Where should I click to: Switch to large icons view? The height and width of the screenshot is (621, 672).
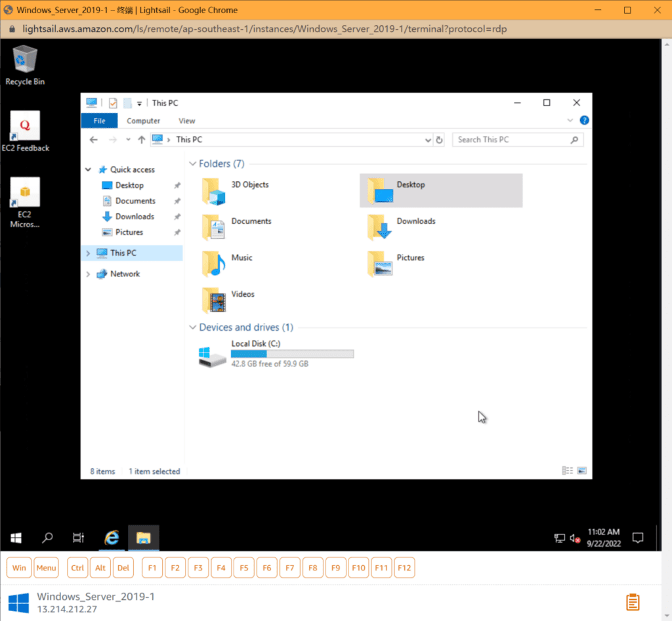[x=581, y=471]
